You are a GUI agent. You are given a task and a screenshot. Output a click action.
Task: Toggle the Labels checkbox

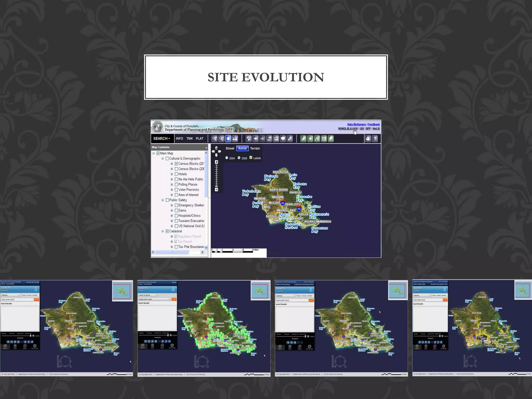click(251, 158)
